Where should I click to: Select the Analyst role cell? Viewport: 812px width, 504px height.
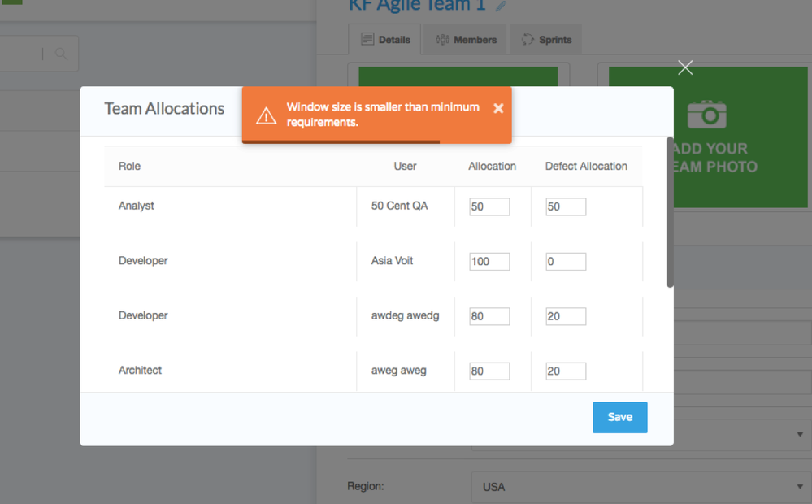coord(137,206)
